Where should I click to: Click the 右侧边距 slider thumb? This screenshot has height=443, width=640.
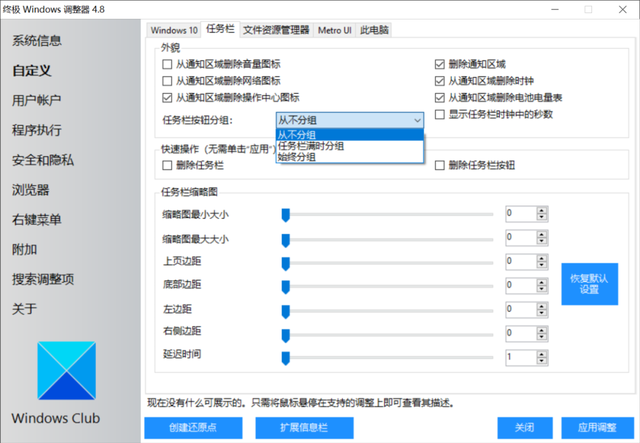(x=286, y=335)
